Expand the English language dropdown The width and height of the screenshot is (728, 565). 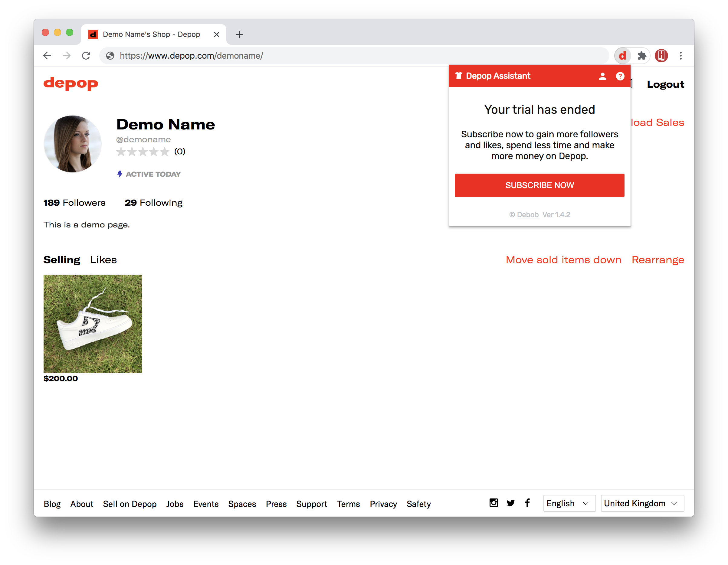pyautogui.click(x=569, y=503)
